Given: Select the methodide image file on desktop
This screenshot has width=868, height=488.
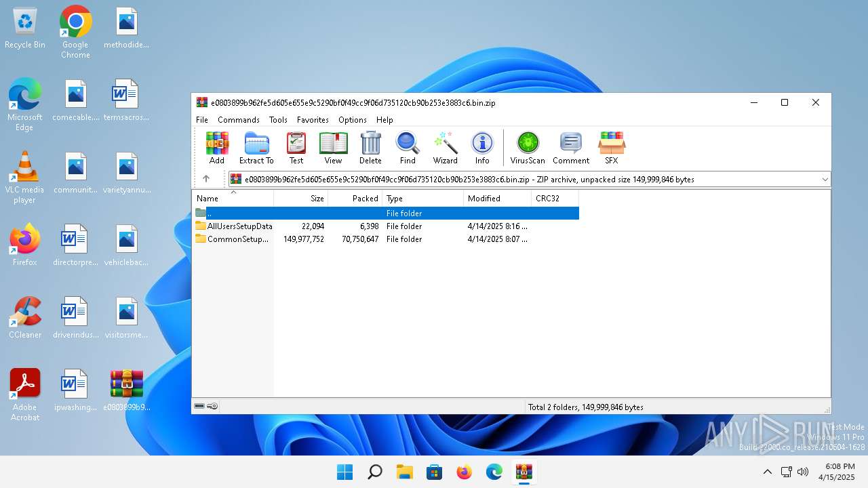Looking at the screenshot, I should (126, 28).
